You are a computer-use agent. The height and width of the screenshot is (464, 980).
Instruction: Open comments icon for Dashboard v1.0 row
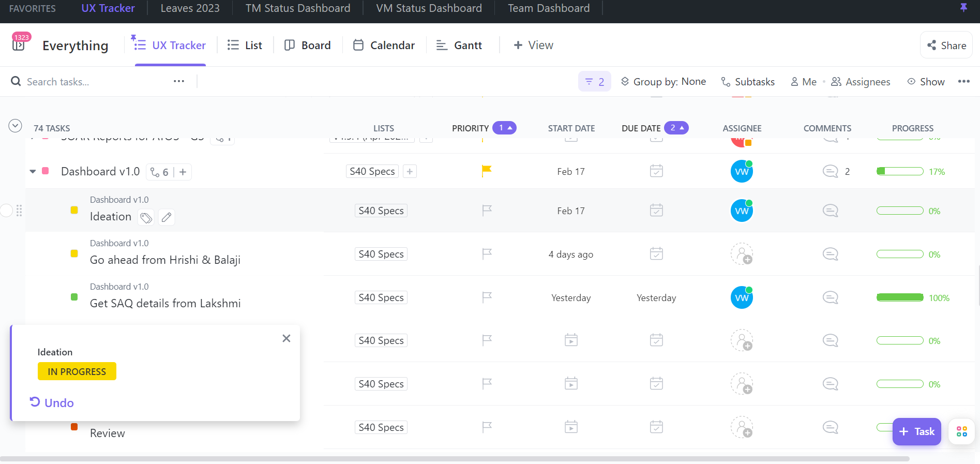point(830,171)
